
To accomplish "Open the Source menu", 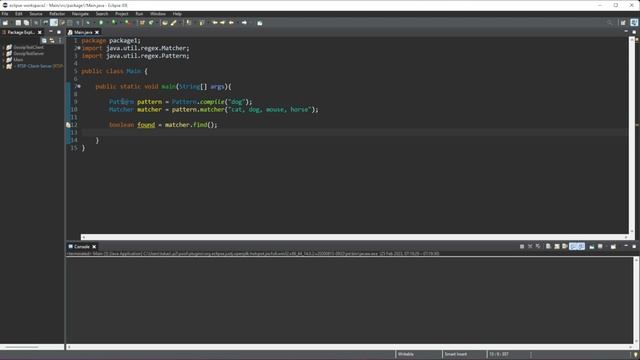I will (x=36, y=14).
